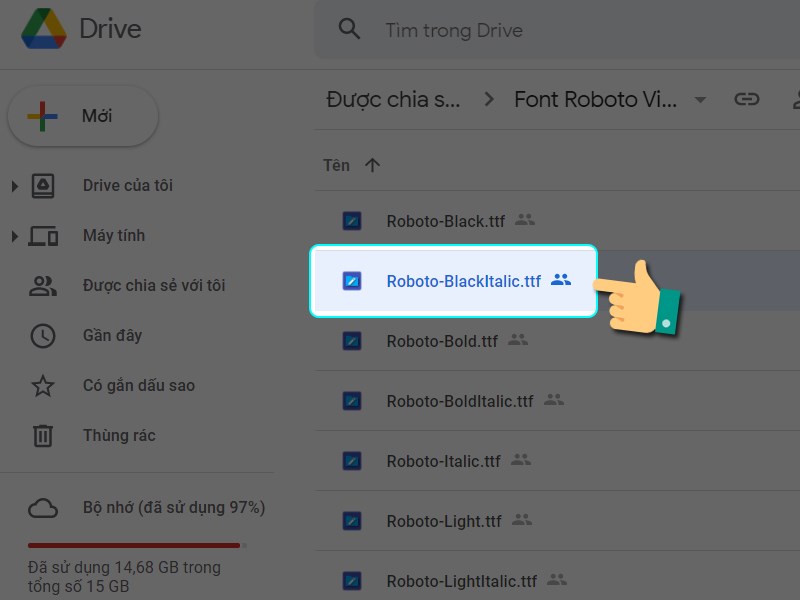Viewport: 800px width, 600px height.
Task: Select file Roboto-BoldItalic.ttf
Action: coord(460,402)
